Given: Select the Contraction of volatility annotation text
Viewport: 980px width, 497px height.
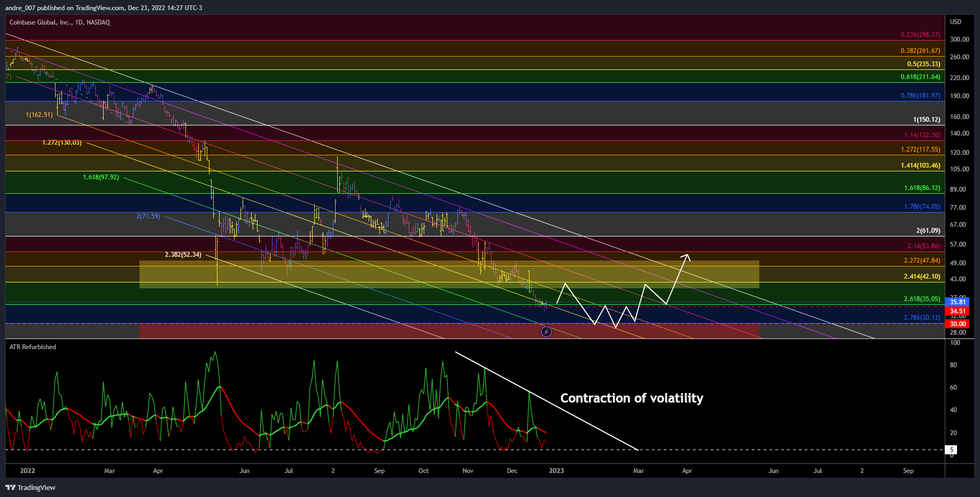Looking at the screenshot, I should click(632, 398).
